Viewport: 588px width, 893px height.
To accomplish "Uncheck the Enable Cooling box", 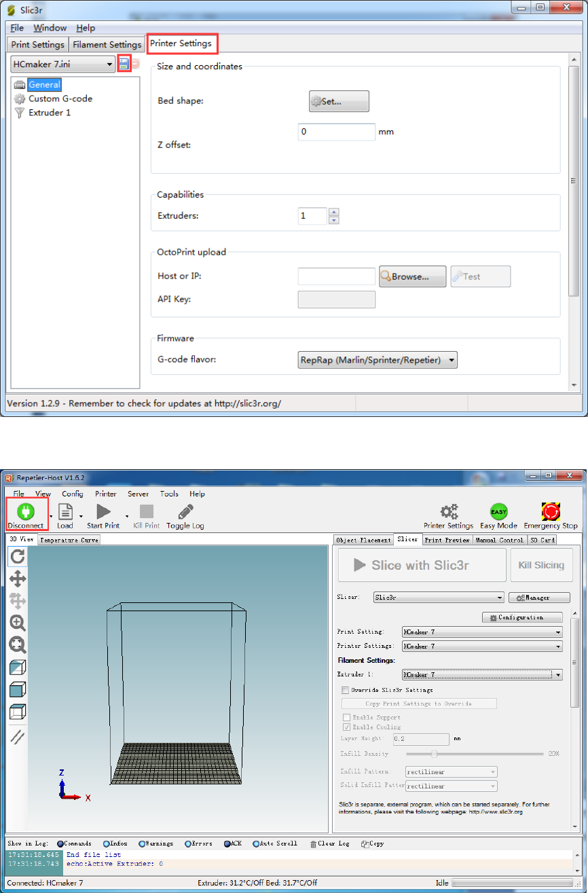I will click(346, 727).
